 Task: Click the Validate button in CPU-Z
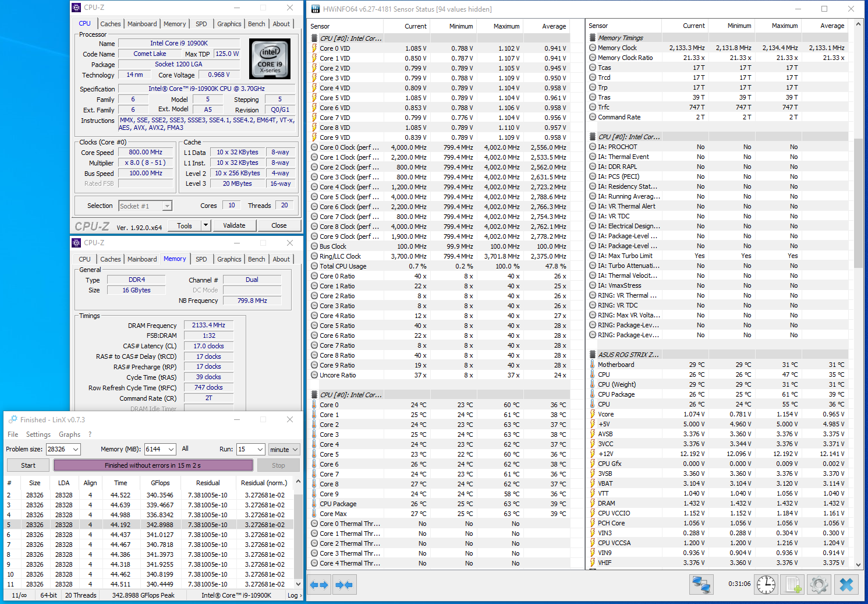(234, 225)
